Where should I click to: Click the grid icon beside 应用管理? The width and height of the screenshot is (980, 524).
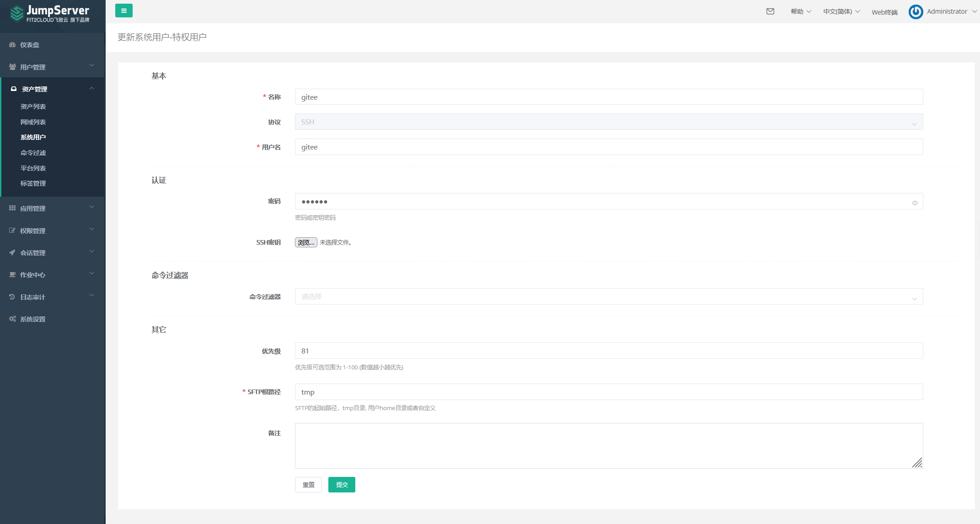(x=12, y=208)
